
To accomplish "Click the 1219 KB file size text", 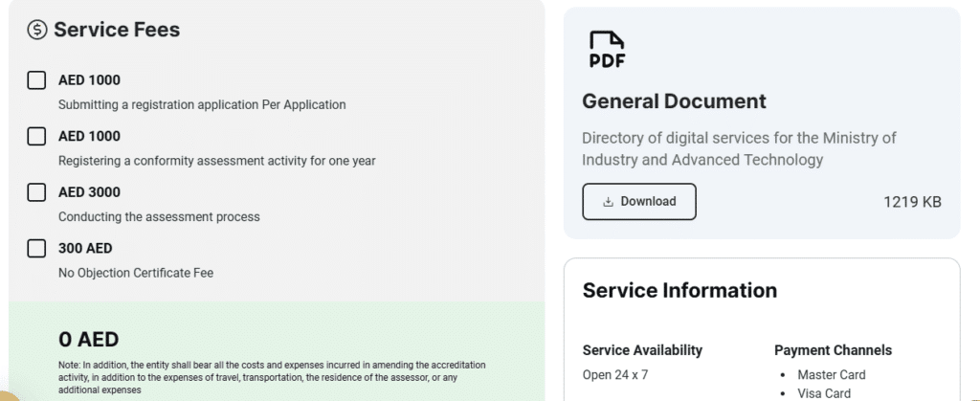I will (x=912, y=202).
